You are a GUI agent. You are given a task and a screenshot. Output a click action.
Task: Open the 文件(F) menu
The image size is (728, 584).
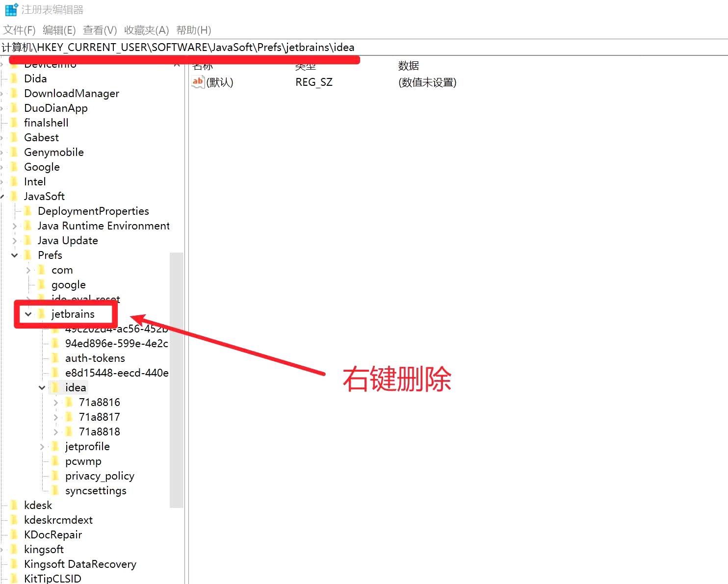[x=20, y=30]
